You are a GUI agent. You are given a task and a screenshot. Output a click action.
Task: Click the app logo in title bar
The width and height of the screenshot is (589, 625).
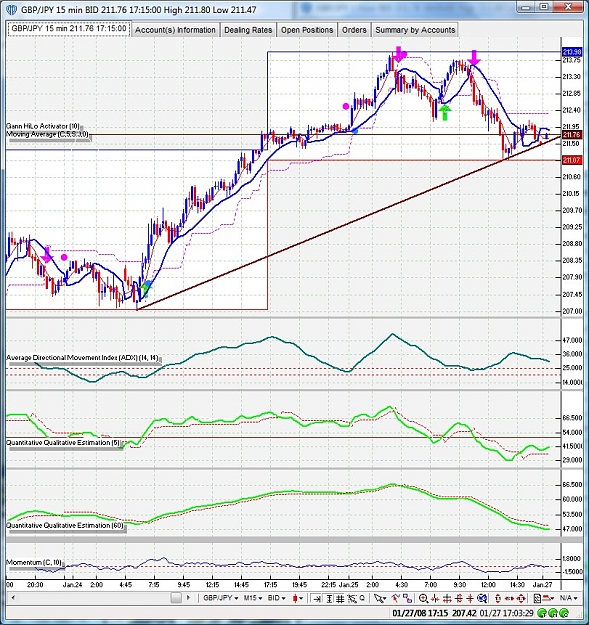pyautogui.click(x=11, y=9)
